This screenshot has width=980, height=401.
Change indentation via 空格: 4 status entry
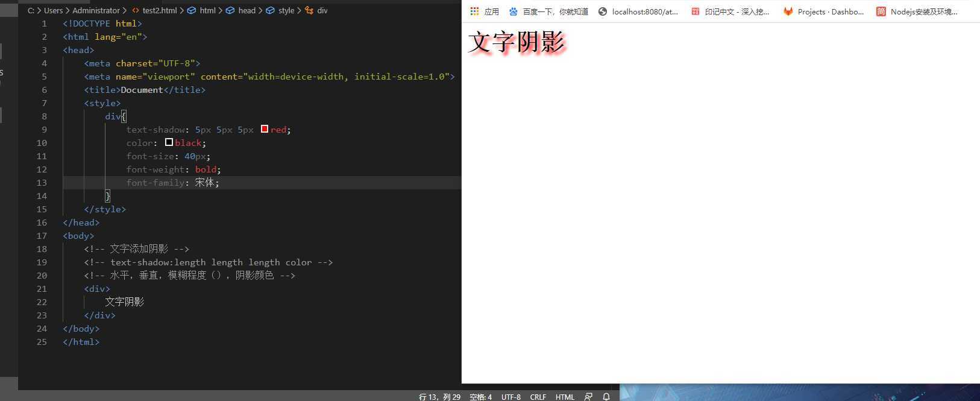(480, 397)
